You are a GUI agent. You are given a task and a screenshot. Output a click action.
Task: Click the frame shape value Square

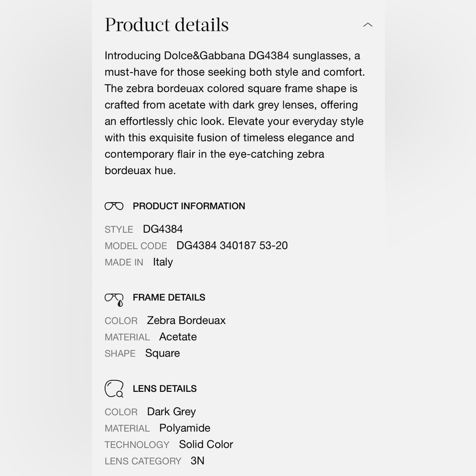162,353
